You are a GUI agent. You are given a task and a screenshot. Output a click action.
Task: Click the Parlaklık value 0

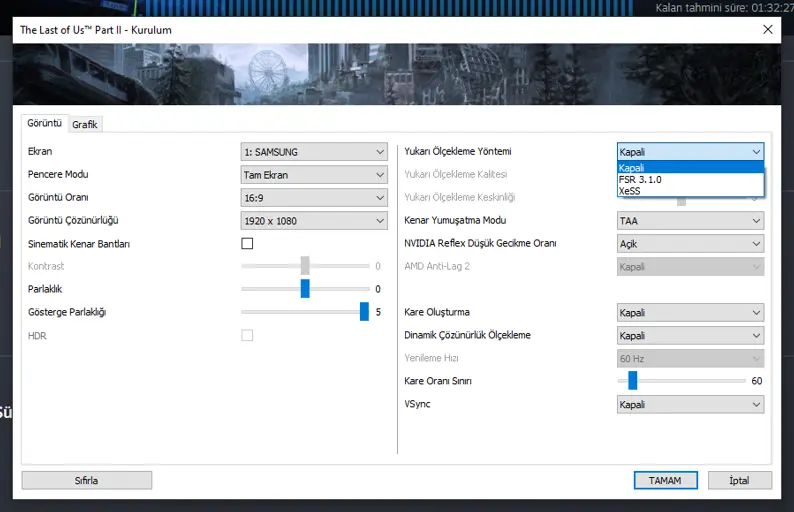coord(378,289)
